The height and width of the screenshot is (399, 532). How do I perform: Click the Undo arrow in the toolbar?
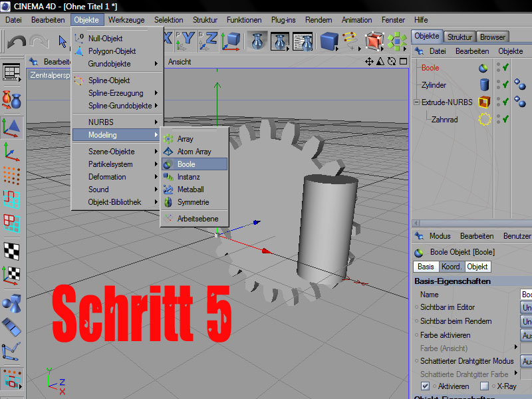(17, 41)
